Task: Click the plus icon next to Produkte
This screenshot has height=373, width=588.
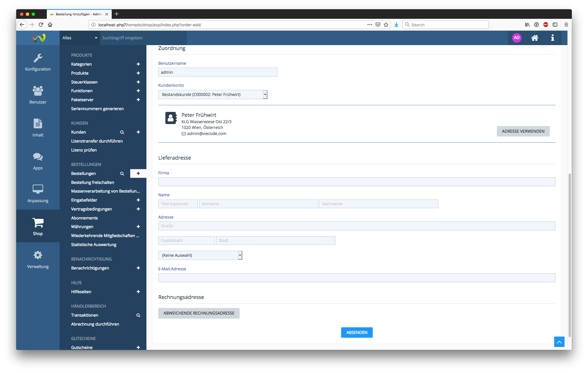Action: click(x=138, y=73)
